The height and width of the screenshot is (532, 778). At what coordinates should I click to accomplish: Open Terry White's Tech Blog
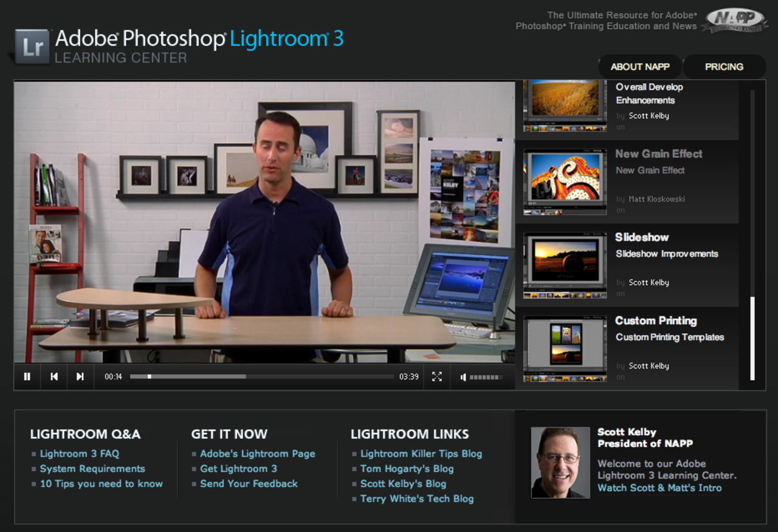(x=417, y=499)
